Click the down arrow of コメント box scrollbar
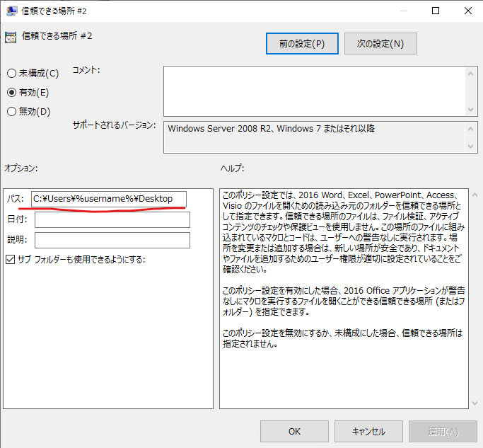This screenshot has height=448, width=483. (471, 110)
